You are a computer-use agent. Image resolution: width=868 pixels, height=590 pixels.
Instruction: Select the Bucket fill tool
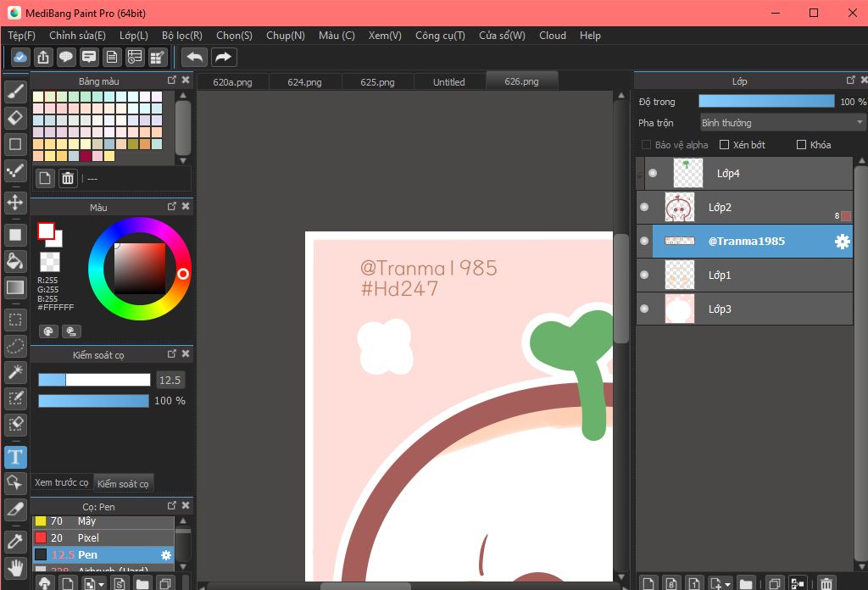[x=15, y=261]
